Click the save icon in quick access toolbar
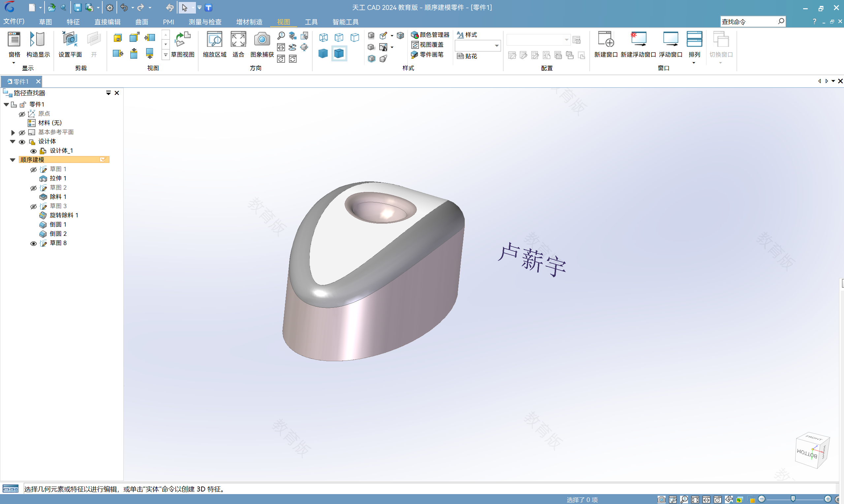Viewport: 844px width, 504px height. [x=78, y=8]
